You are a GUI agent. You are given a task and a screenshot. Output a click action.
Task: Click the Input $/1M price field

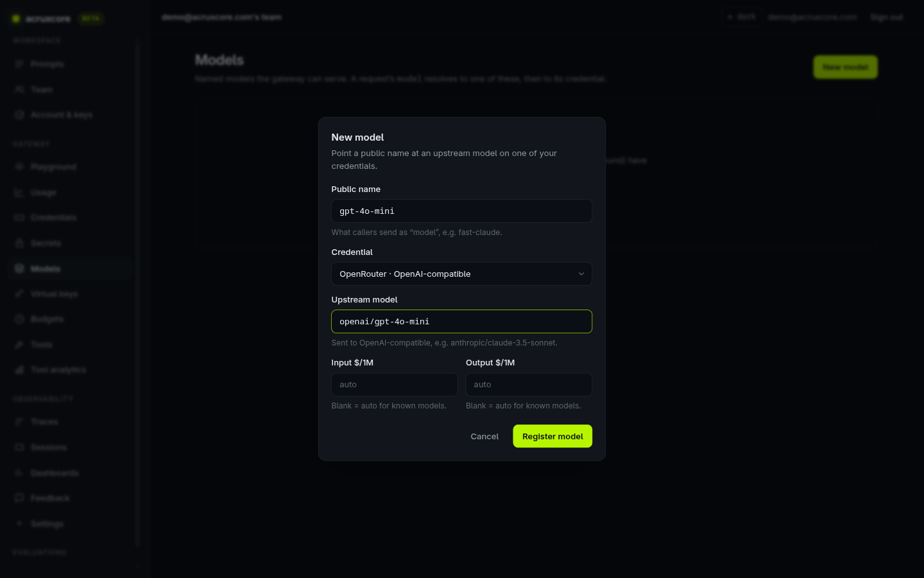[x=394, y=384]
